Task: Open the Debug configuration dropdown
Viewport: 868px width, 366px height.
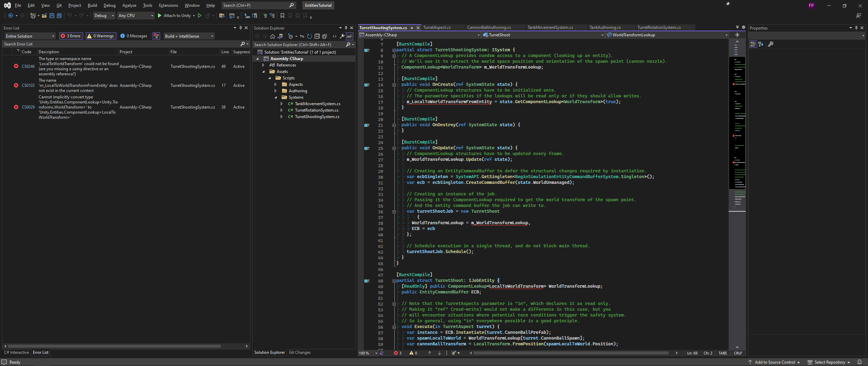Action: [x=104, y=16]
